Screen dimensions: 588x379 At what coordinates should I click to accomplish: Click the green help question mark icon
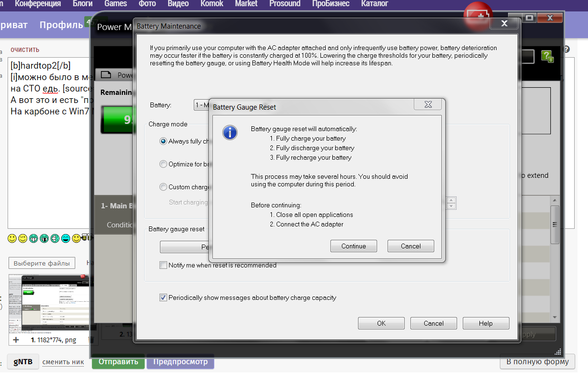click(x=548, y=57)
